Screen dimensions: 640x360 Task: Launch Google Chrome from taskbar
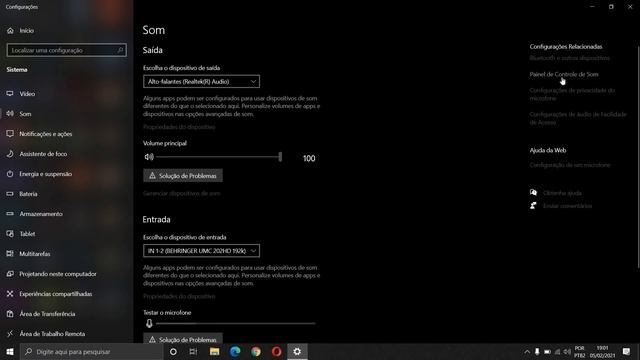click(256, 351)
